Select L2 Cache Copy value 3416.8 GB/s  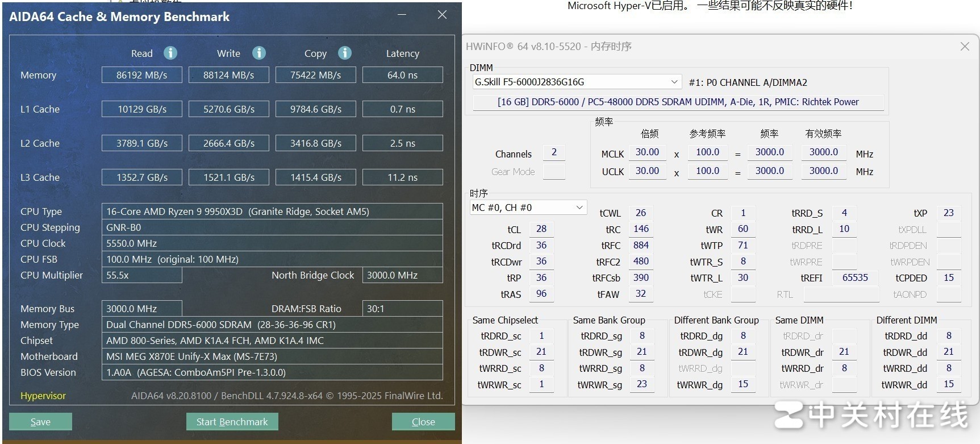[316, 143]
